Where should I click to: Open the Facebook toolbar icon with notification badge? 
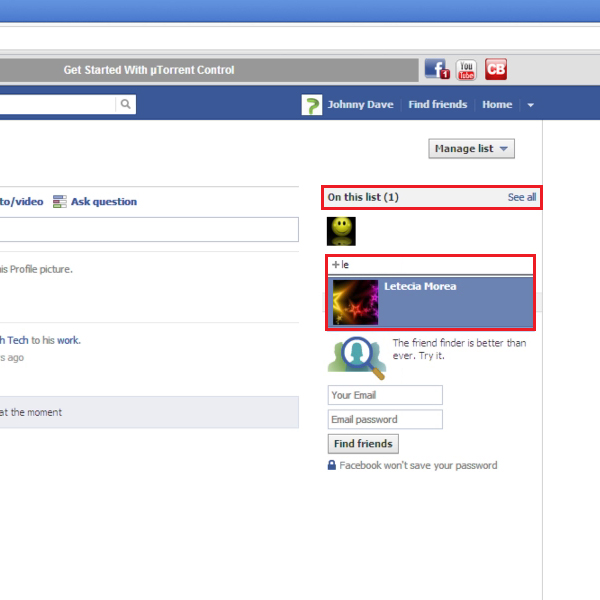tap(437, 69)
